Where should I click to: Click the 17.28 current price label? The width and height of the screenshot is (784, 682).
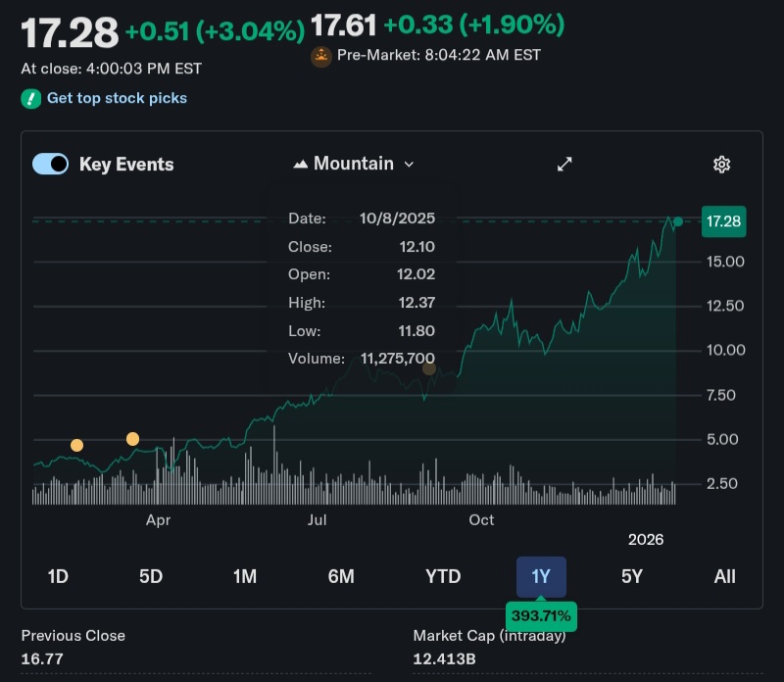[x=723, y=221]
